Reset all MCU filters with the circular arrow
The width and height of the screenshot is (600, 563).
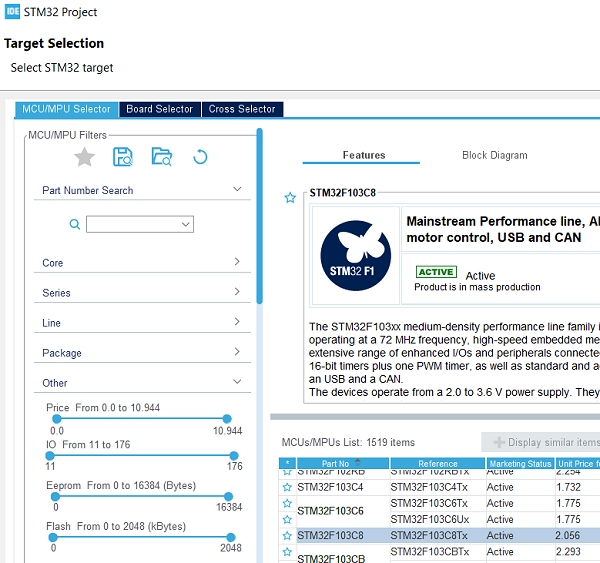click(200, 156)
